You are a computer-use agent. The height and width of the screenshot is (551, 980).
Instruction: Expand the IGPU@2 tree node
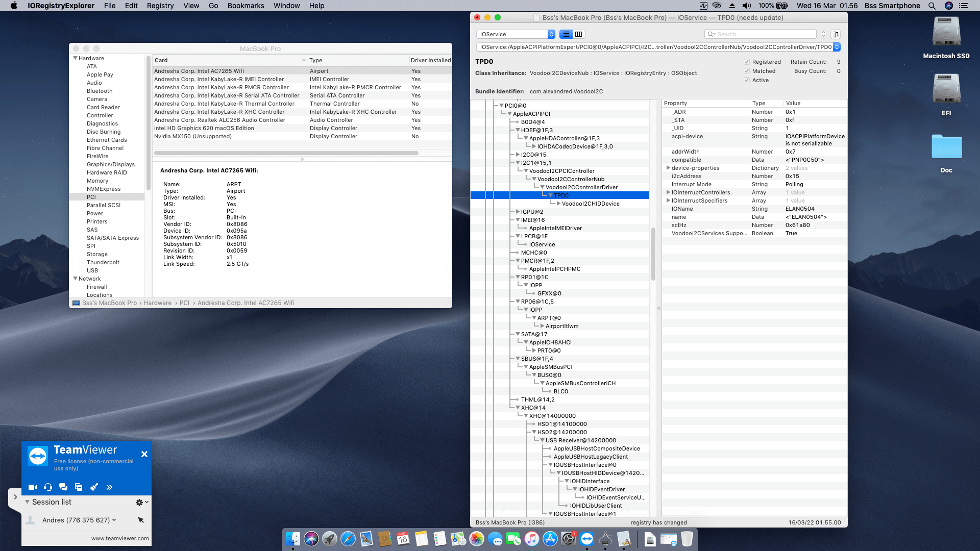[x=518, y=212]
